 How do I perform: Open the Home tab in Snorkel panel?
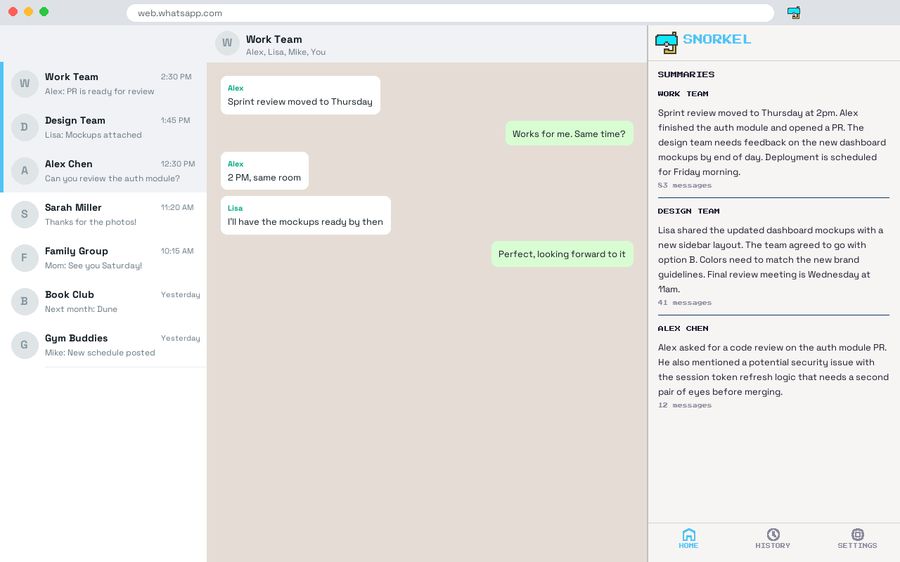(x=689, y=538)
